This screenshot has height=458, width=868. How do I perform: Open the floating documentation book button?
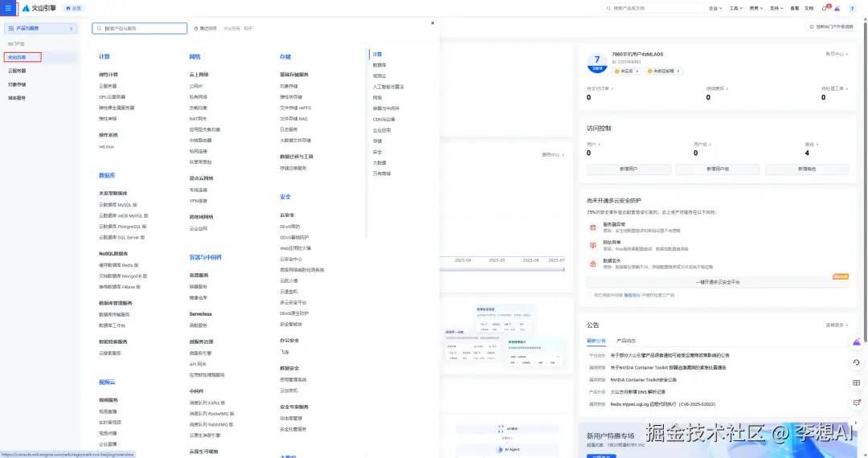(857, 382)
